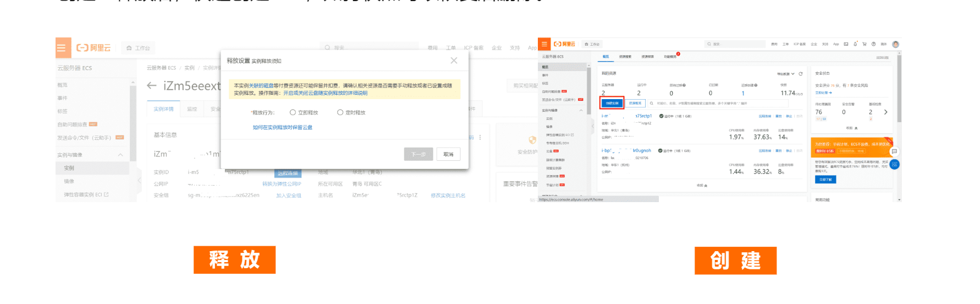Open instance link ending 75rctp1 on overview
The image size is (980, 304).
pos(626,116)
